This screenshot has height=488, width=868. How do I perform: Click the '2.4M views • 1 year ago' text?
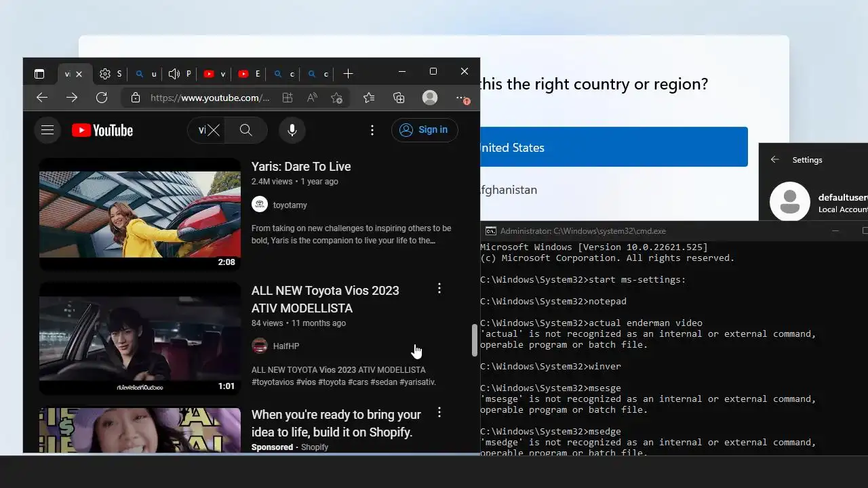tap(295, 182)
